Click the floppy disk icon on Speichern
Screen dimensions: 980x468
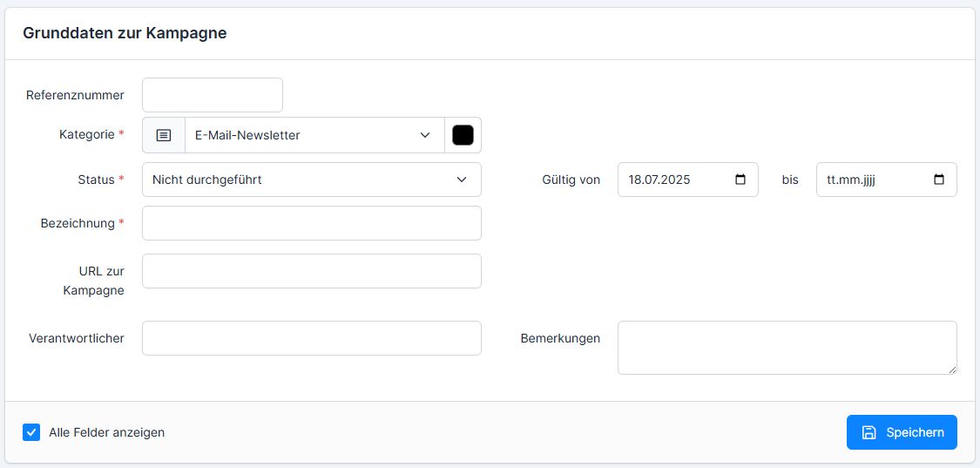868,432
